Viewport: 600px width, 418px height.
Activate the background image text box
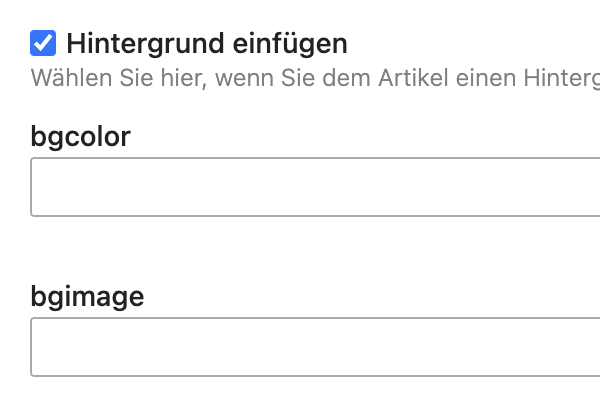tap(315, 347)
